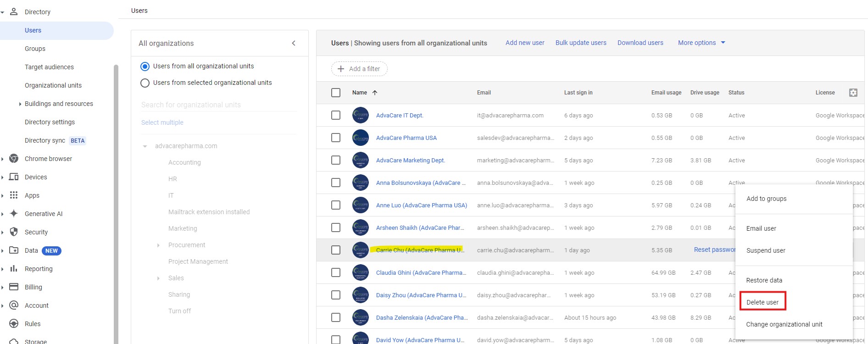Collapse the advacarepharma.com tree node
The image size is (868, 344).
tap(145, 146)
